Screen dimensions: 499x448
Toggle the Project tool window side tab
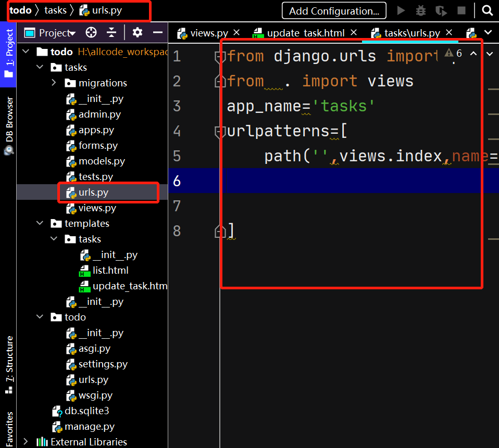point(8,54)
